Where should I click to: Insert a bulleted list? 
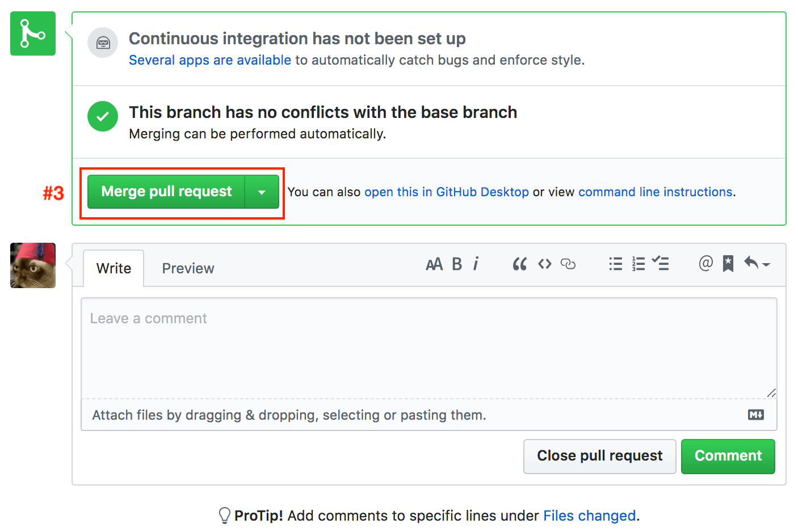click(616, 264)
